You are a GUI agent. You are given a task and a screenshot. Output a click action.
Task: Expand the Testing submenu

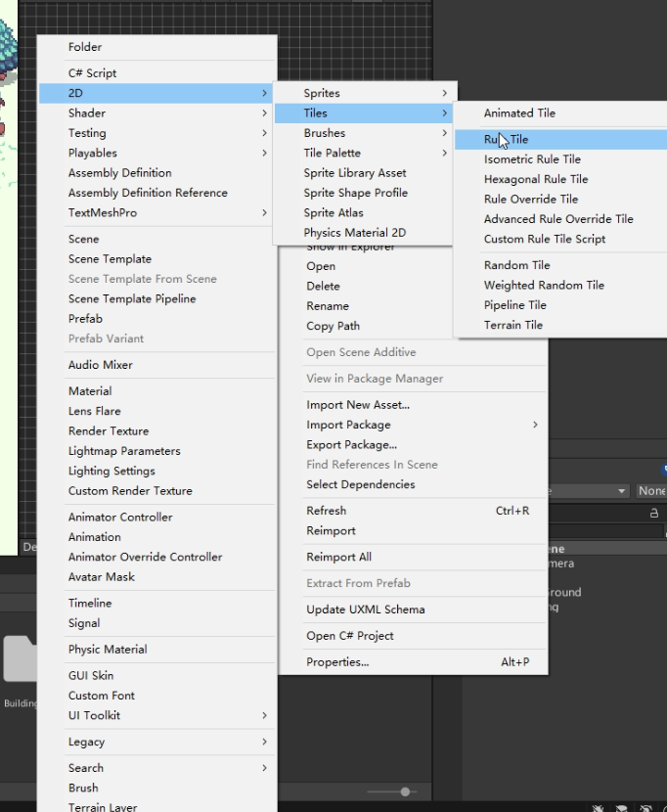pos(156,133)
